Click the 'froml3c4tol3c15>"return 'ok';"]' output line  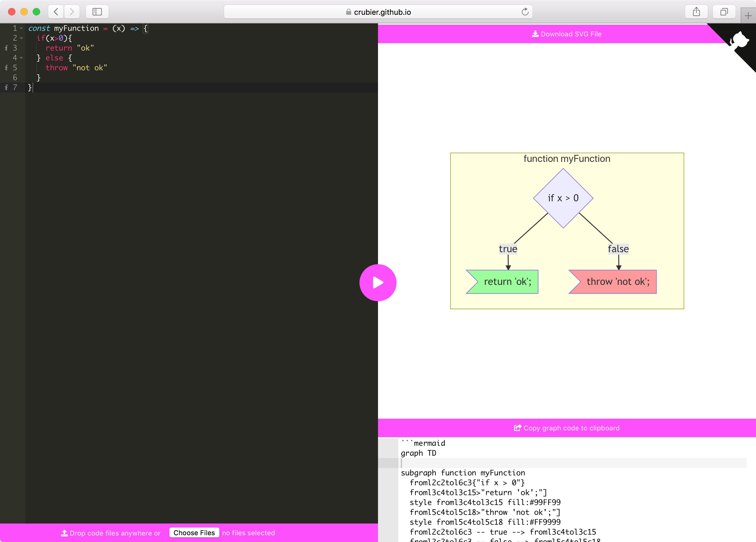478,493
